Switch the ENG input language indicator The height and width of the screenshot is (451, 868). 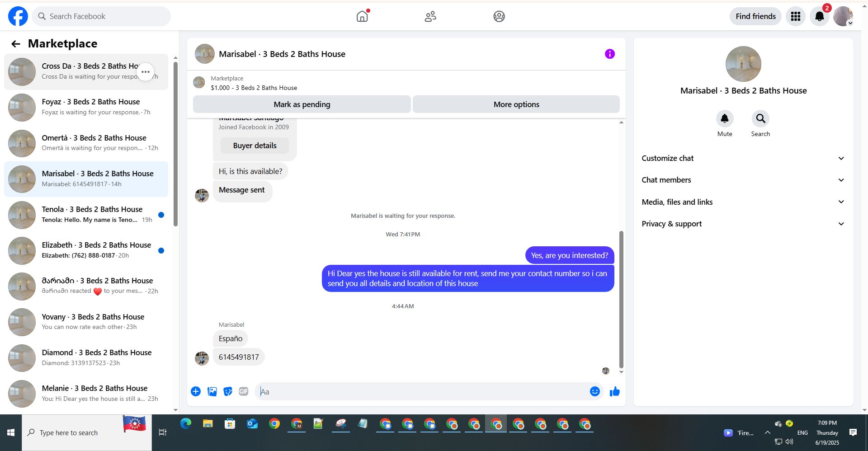(802, 432)
